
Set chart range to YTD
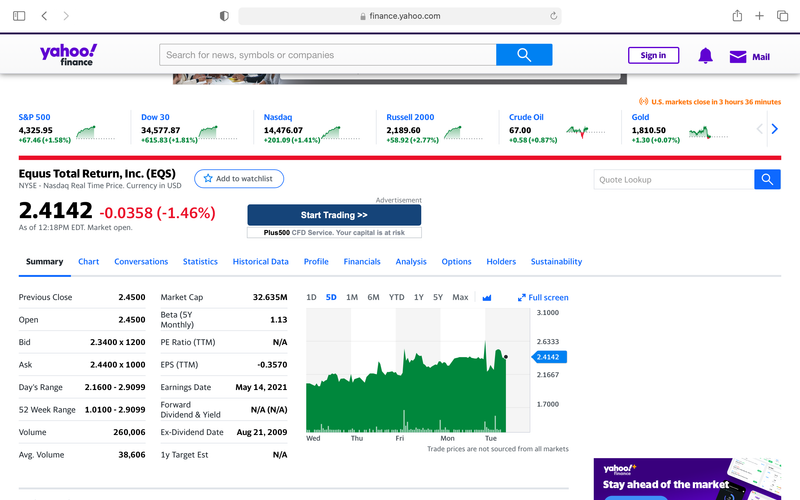[x=396, y=297]
